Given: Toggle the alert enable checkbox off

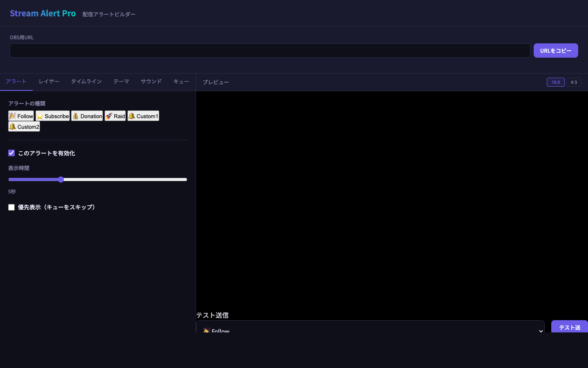Looking at the screenshot, I should (x=11, y=153).
